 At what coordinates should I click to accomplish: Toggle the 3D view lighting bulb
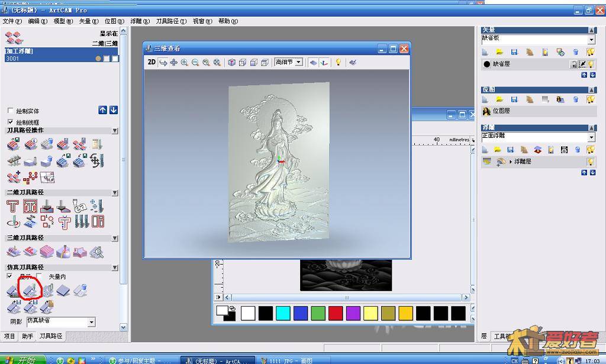pos(338,62)
